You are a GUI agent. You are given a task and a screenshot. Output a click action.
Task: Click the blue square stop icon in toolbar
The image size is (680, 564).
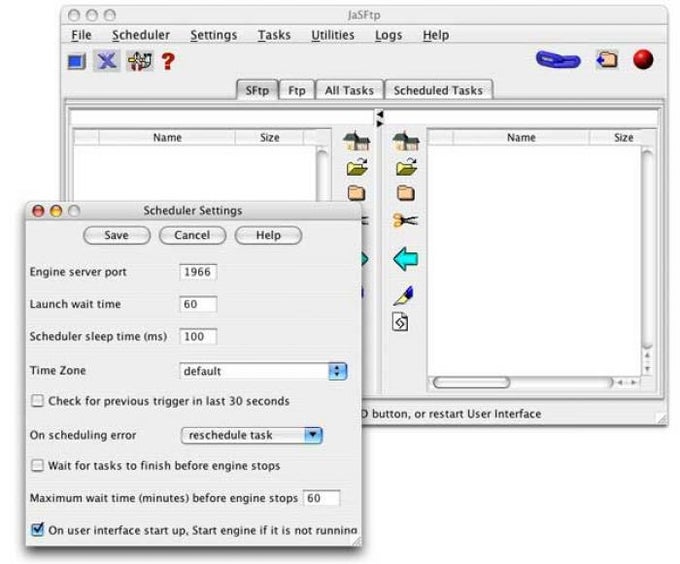(x=76, y=62)
